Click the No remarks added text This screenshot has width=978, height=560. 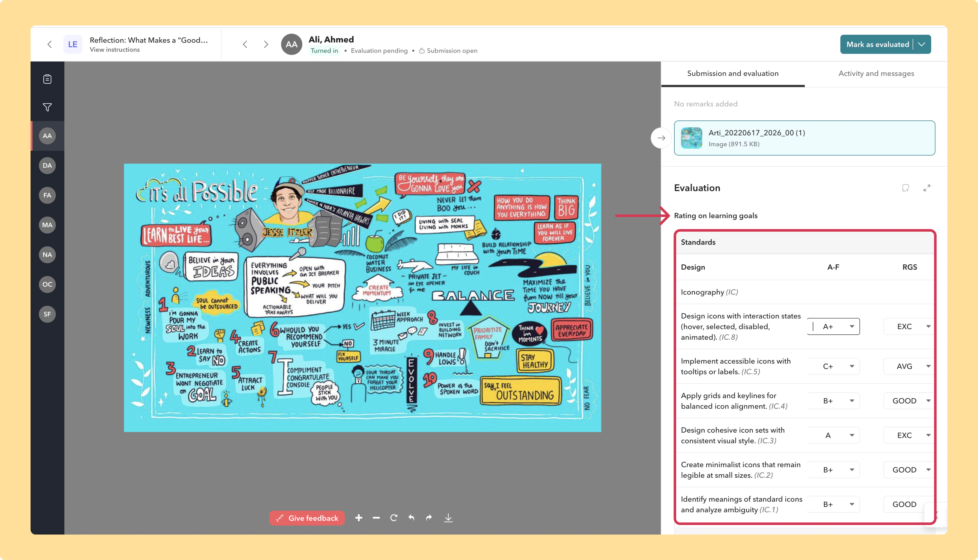pyautogui.click(x=706, y=104)
